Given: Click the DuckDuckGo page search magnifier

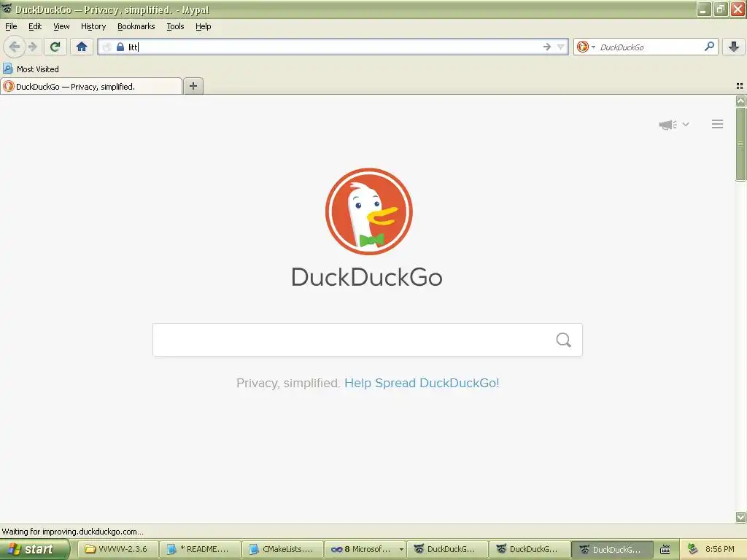Looking at the screenshot, I should [564, 340].
